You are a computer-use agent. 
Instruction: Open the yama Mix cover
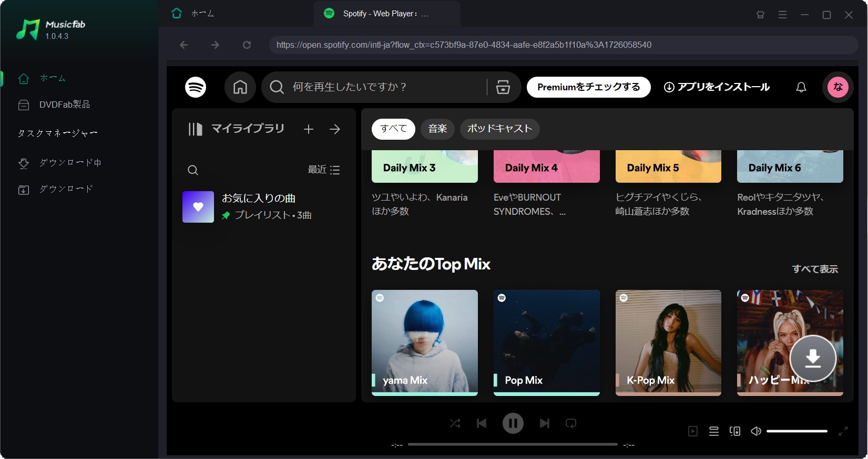pos(425,342)
